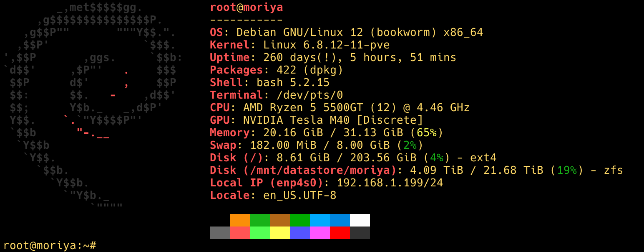This screenshot has width=644, height=252.
Task: Click the 'OS' label
Action: [216, 33]
